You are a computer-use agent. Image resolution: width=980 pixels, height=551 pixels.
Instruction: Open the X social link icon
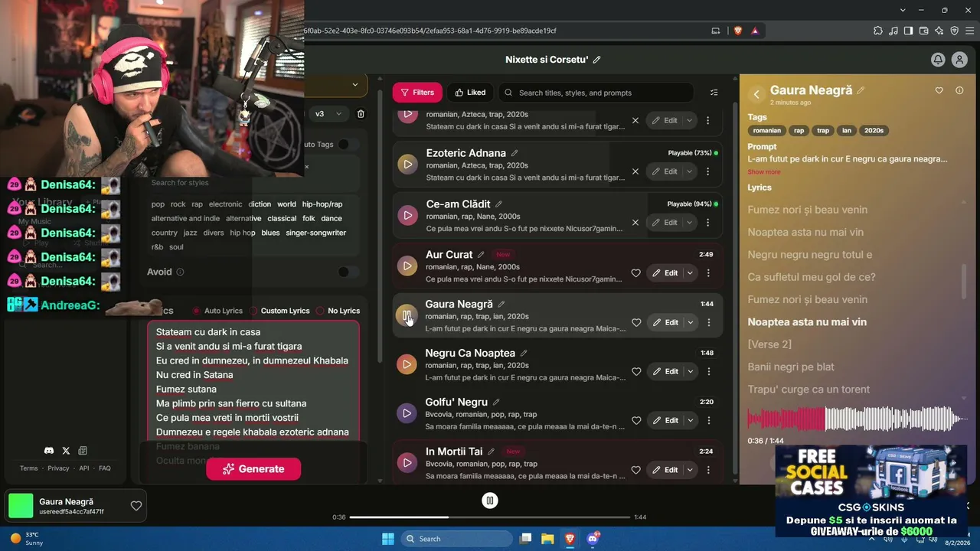[66, 451]
